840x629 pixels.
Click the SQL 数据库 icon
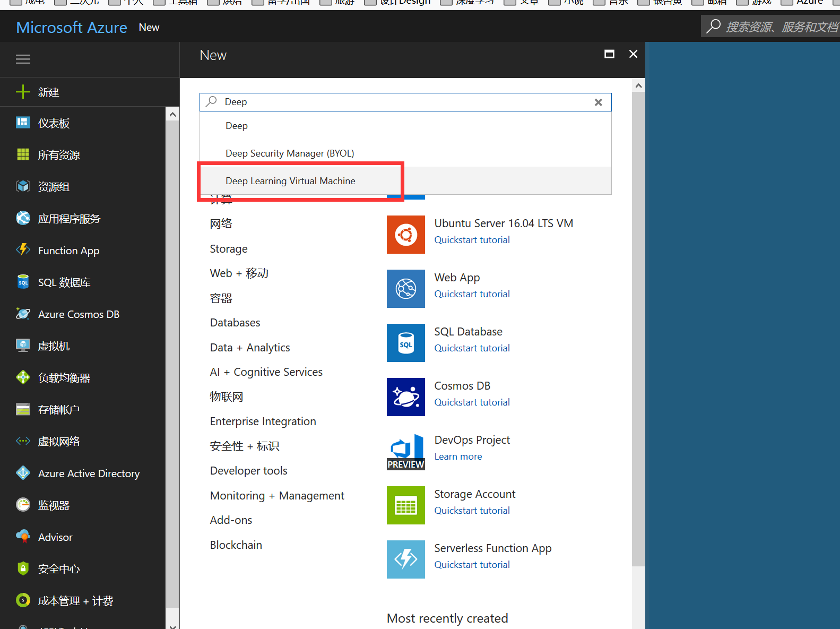23,282
